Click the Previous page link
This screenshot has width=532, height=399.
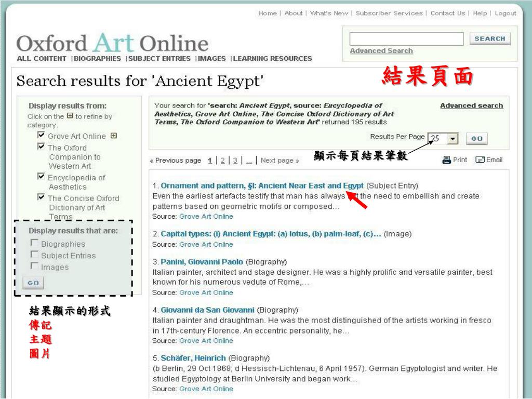[x=176, y=161]
